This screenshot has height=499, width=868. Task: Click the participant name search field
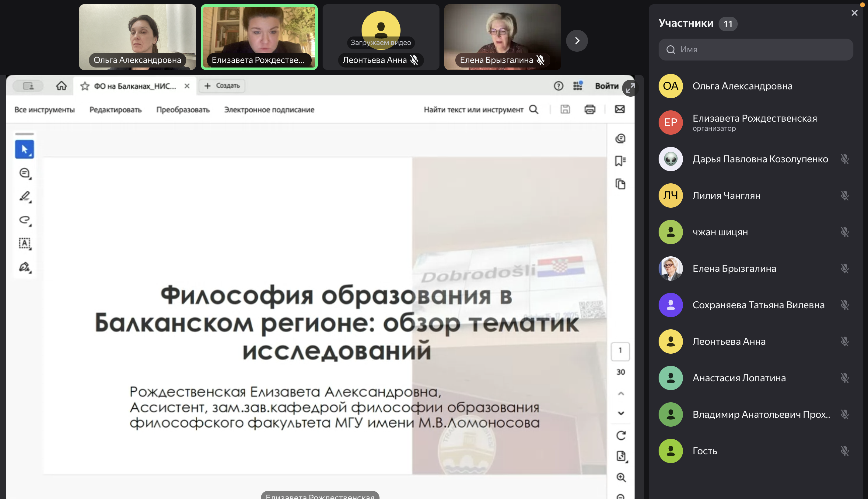point(755,49)
